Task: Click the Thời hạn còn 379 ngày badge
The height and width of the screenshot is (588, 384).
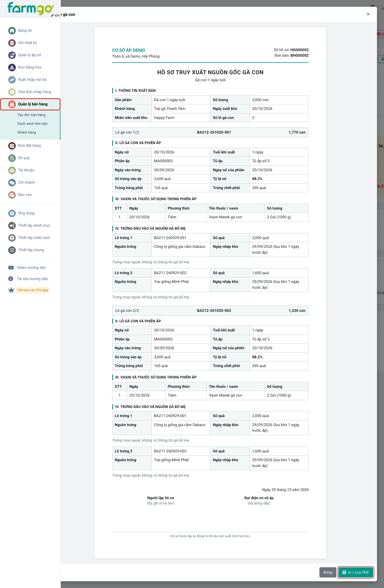Action: click(x=33, y=290)
